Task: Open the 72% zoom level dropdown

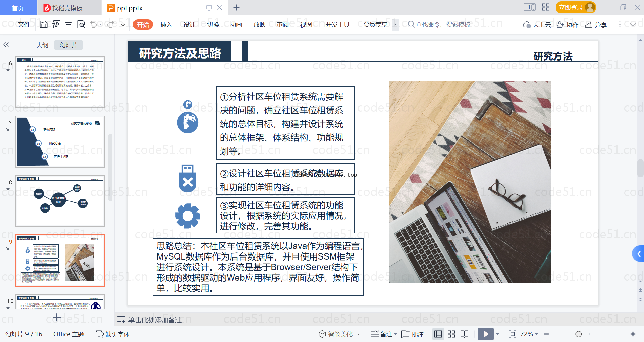Action: point(529,334)
